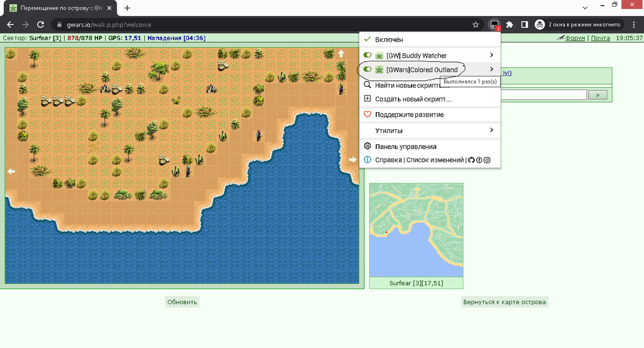Viewport: 644px width, 348px height.
Task: Follow the Вернуться к карте острова link
Action: click(x=505, y=302)
